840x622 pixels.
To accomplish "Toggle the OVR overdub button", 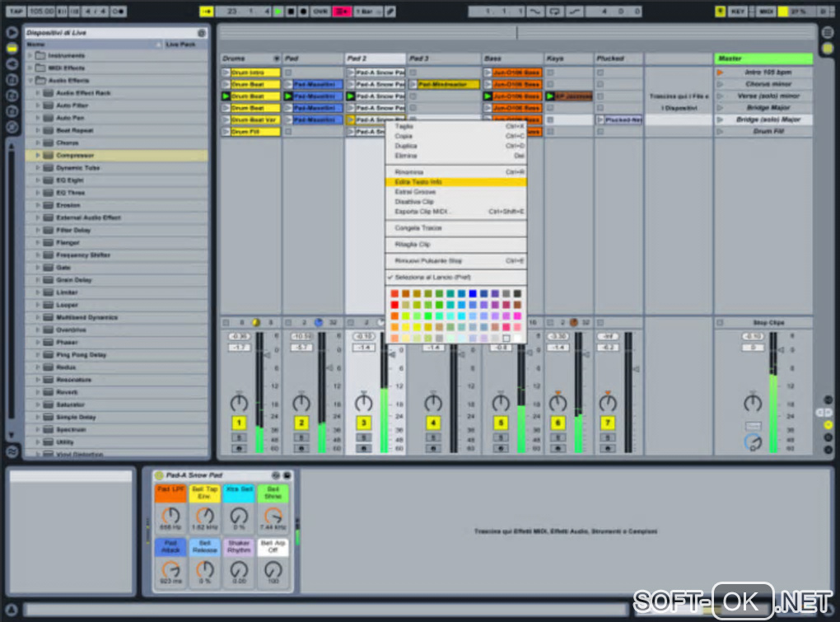I will click(x=320, y=11).
